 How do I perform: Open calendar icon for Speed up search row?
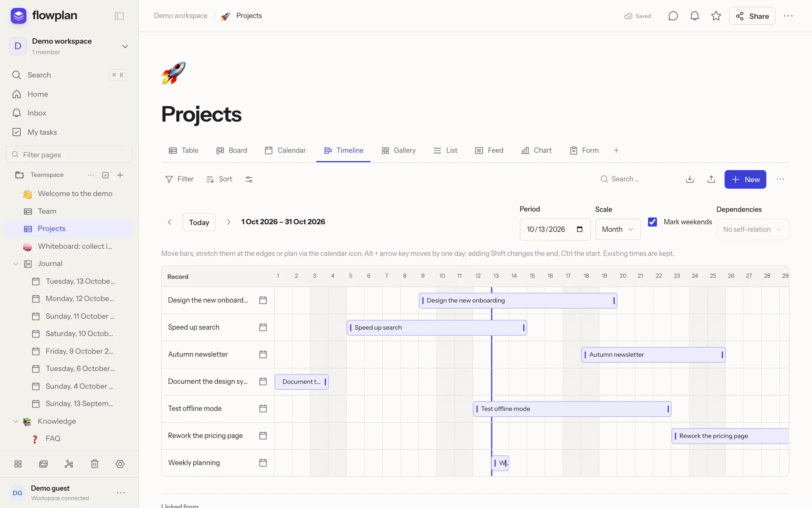click(x=263, y=327)
